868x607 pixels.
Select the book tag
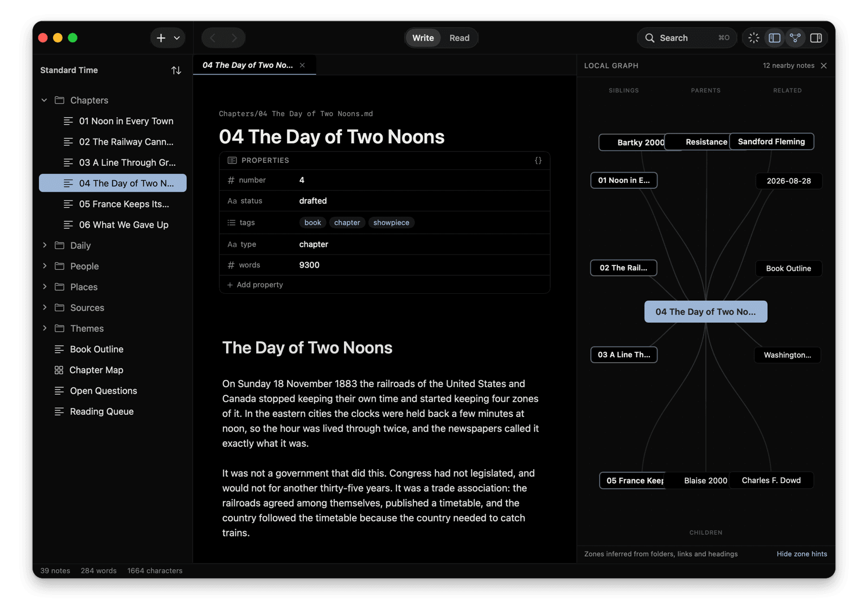(x=312, y=223)
